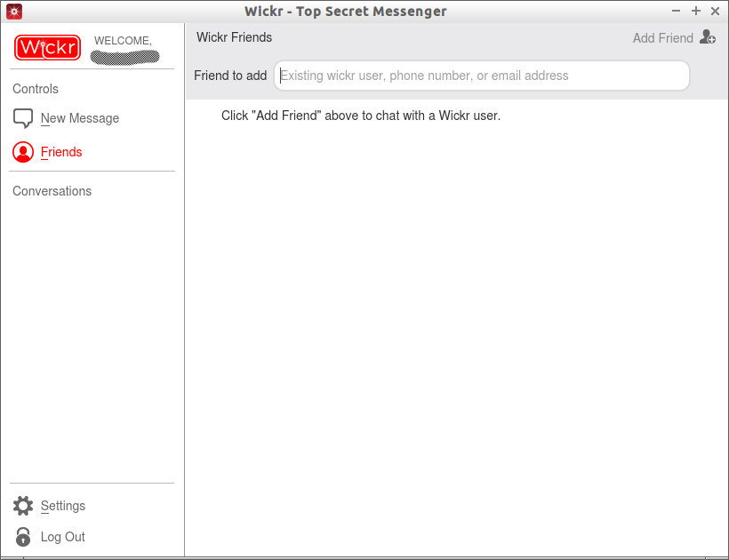Screen dimensions: 729x560
Task: Click the Wickr Friends panel title
Action: [235, 37]
